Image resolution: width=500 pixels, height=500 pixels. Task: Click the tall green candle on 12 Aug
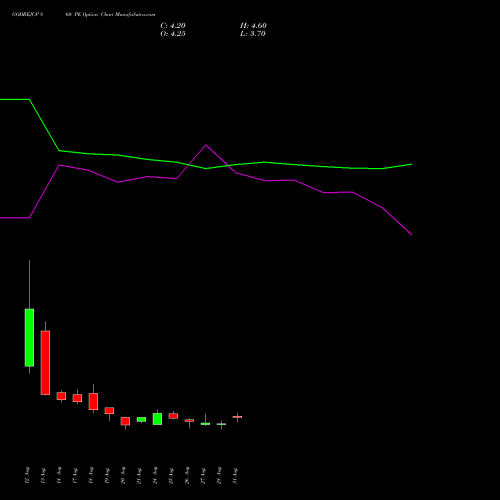(x=29, y=338)
